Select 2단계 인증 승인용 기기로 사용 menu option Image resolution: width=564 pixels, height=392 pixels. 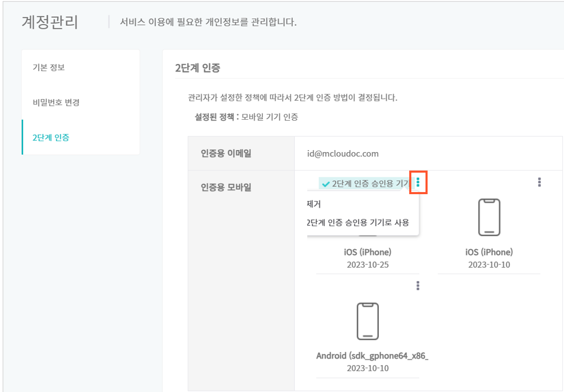click(358, 223)
